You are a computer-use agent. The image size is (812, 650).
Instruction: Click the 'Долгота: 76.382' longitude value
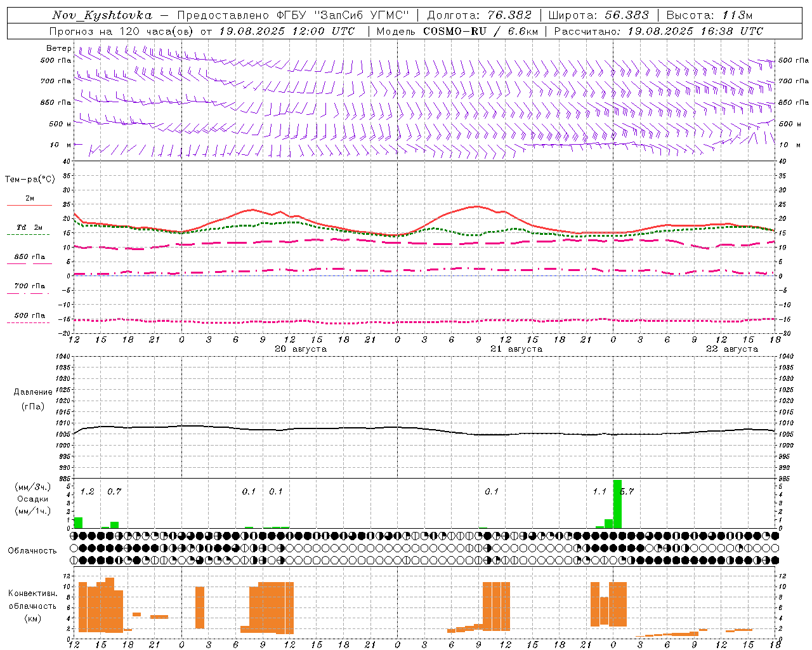click(479, 15)
